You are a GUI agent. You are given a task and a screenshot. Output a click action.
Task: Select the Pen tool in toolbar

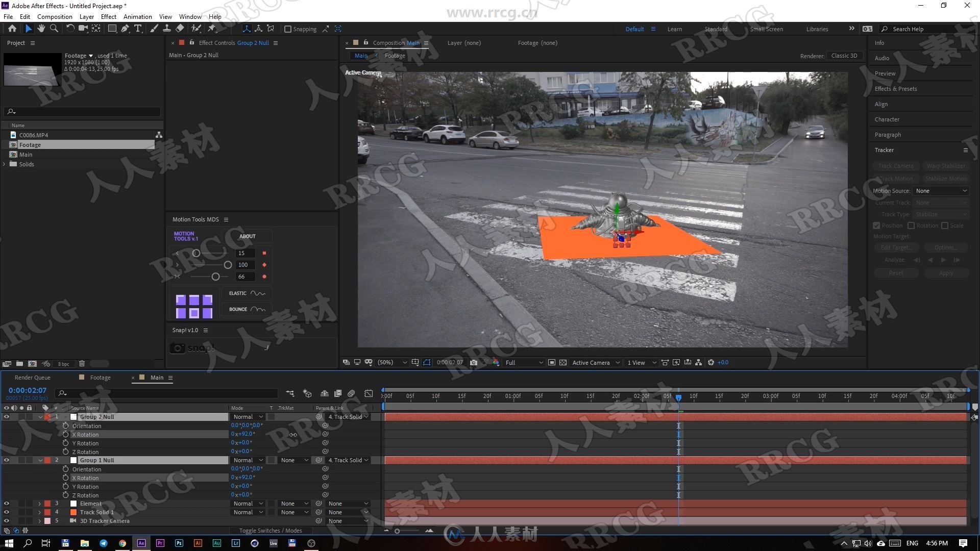click(x=125, y=29)
